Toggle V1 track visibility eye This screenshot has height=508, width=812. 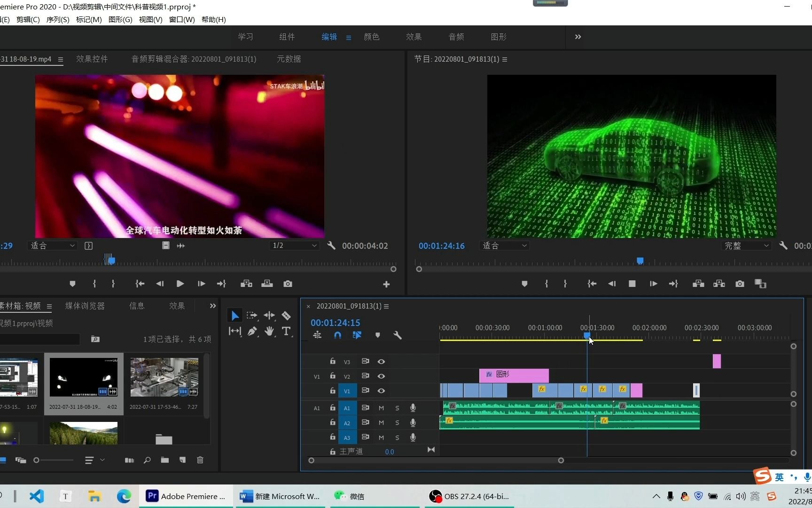click(x=381, y=391)
